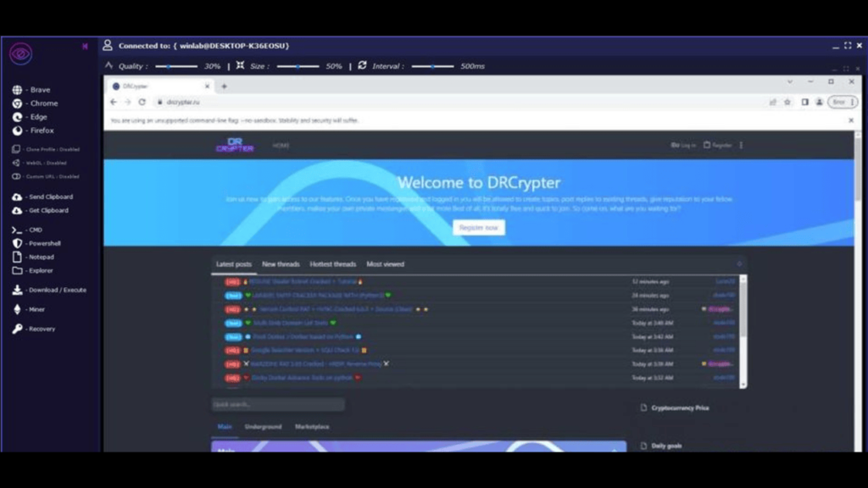The image size is (868, 488).
Task: Toggle Custom URL : Disabled option
Action: [46, 176]
